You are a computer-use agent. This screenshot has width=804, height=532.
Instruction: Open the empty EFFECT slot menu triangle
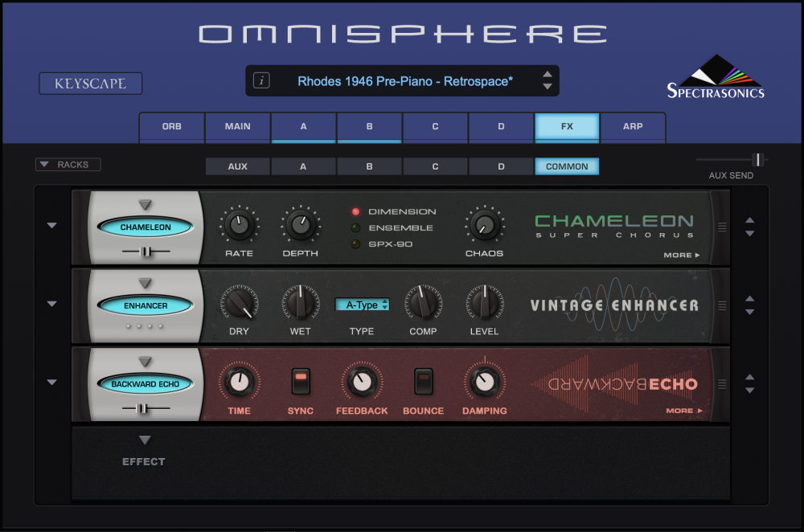click(x=145, y=440)
